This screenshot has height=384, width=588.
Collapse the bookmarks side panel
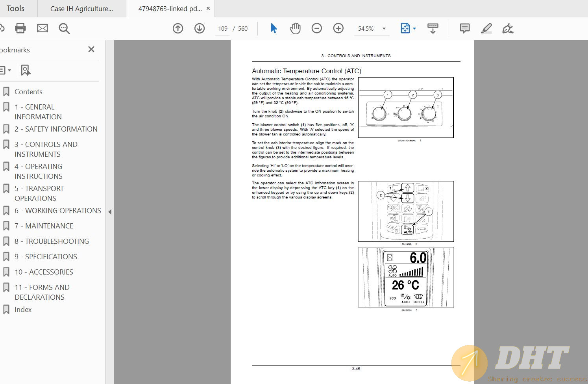coord(110,212)
